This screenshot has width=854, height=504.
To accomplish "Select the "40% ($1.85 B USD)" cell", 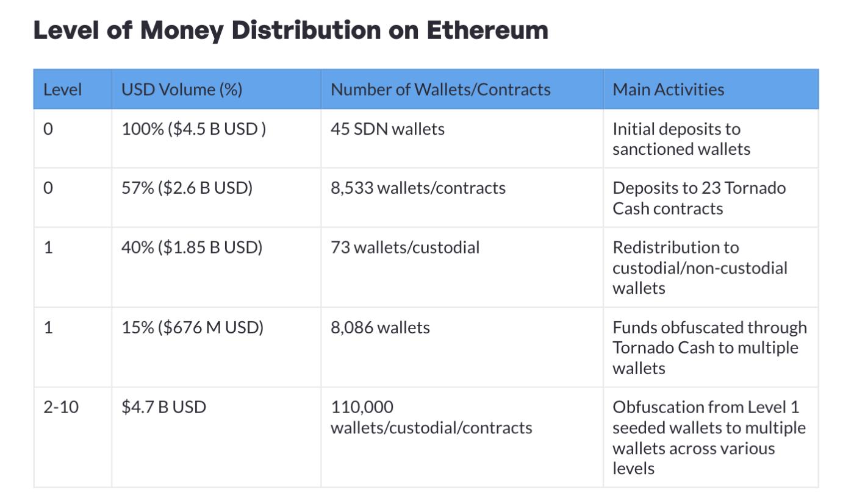I will coord(192,247).
